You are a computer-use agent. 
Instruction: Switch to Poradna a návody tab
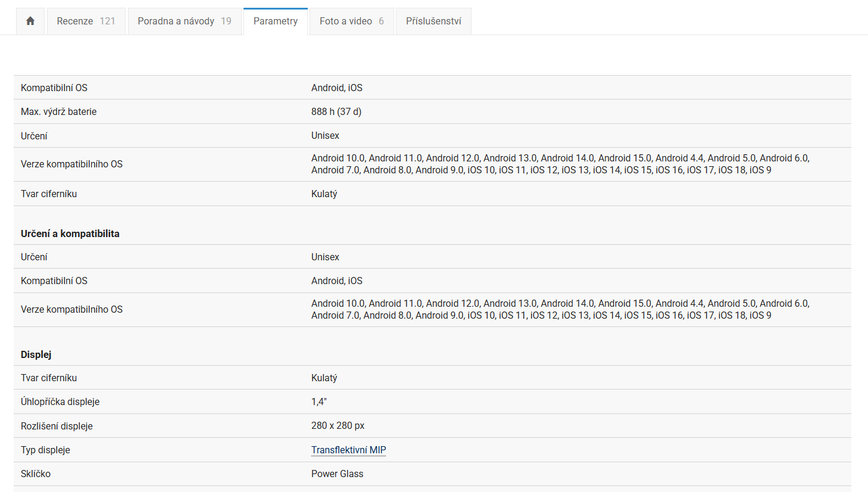184,21
